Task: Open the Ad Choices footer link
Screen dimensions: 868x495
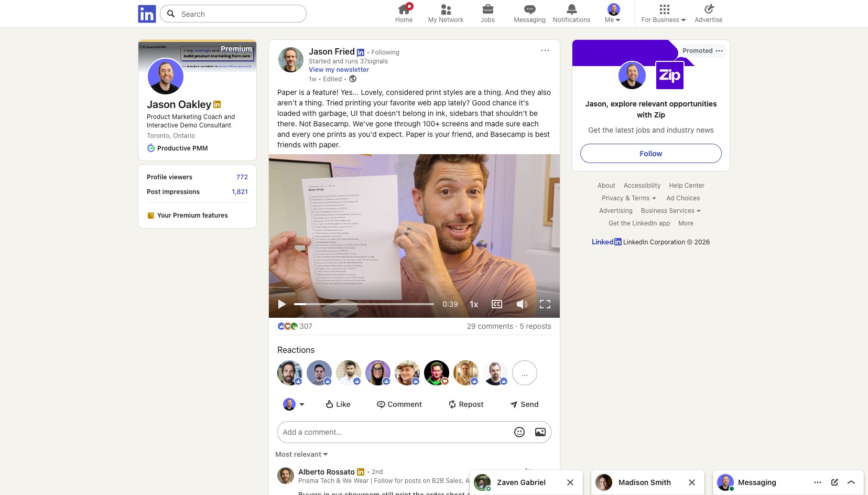Action: pyautogui.click(x=683, y=198)
